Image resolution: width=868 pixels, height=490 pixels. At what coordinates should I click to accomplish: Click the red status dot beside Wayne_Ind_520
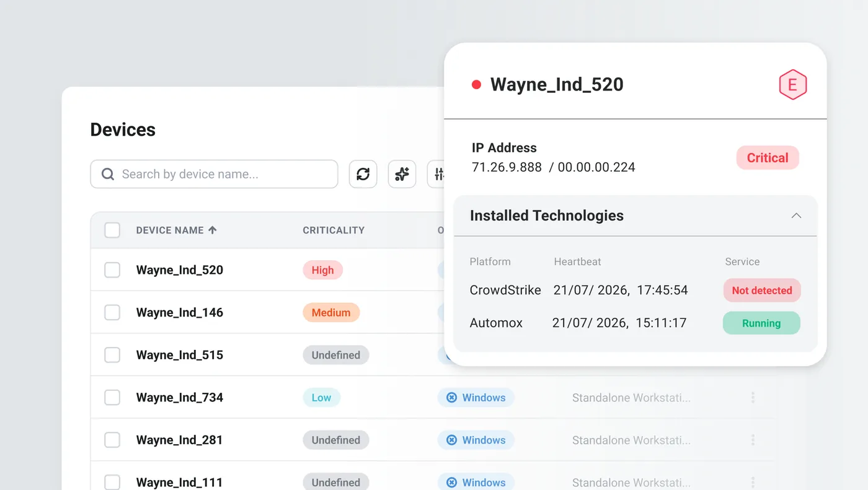pos(476,84)
